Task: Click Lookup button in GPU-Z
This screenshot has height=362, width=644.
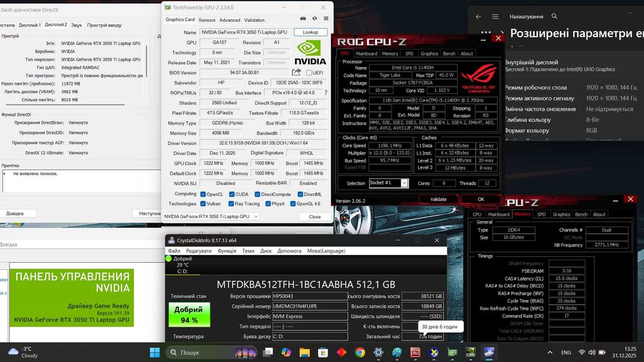Action: (x=310, y=32)
